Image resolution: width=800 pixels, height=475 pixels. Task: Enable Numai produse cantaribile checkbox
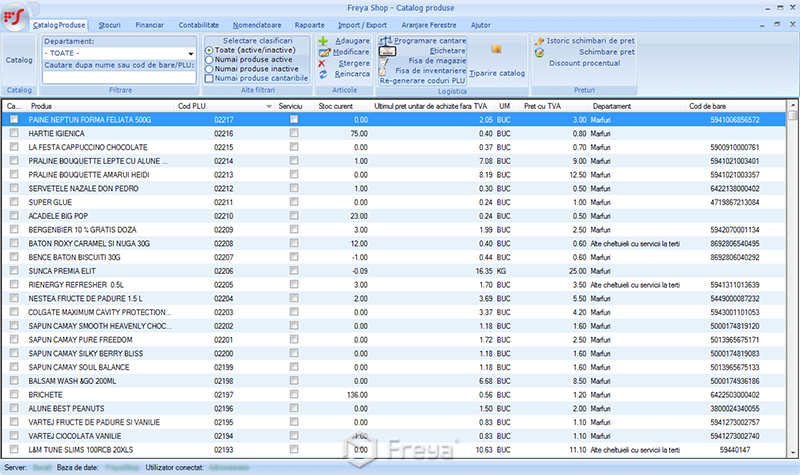click(x=209, y=79)
